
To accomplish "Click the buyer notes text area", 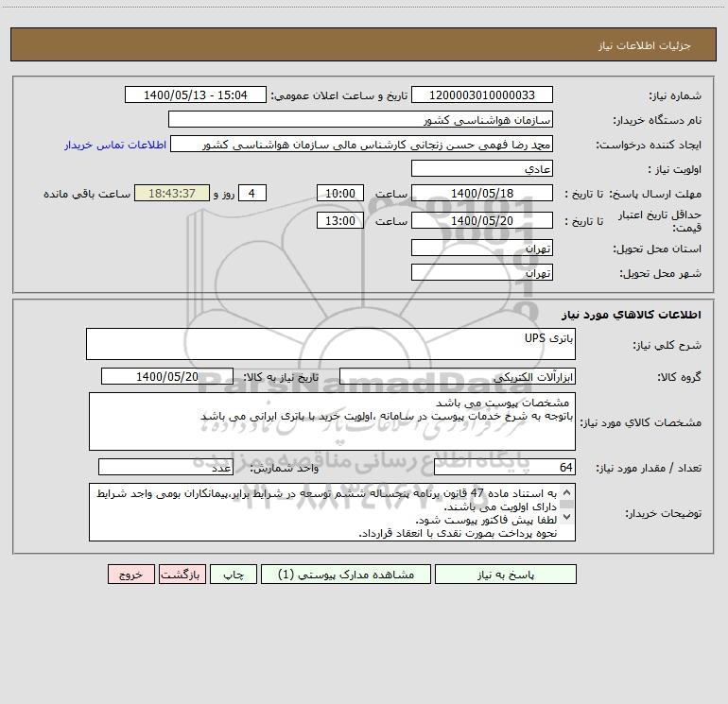I will [332, 512].
